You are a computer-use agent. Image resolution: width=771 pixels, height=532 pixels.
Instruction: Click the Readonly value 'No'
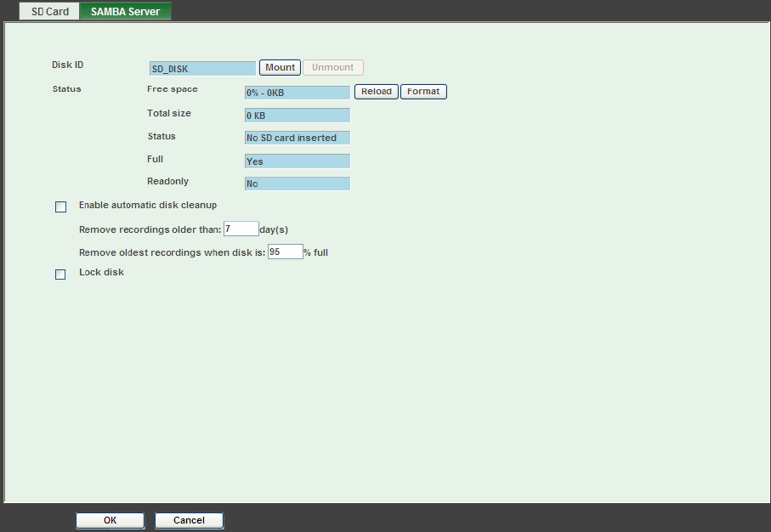tap(298, 184)
